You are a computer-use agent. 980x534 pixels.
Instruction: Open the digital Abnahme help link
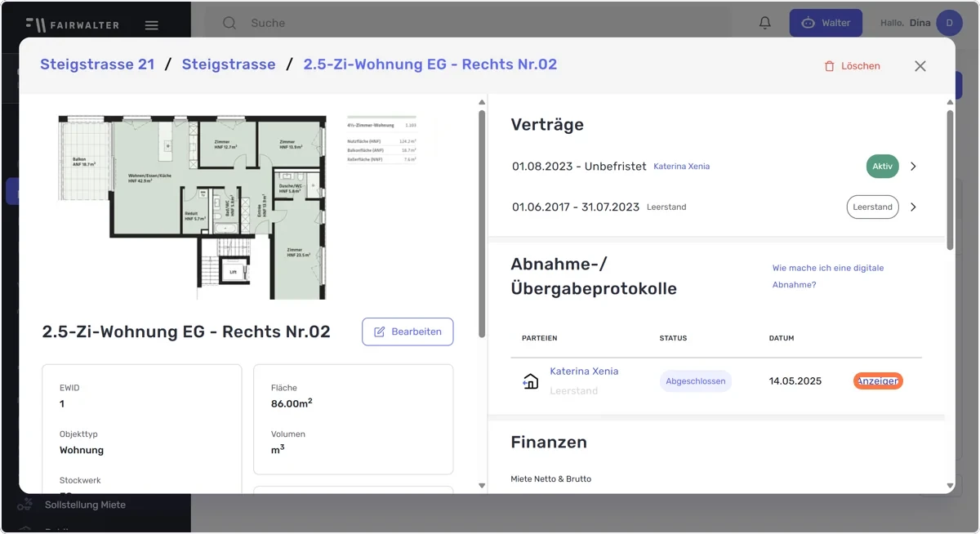click(828, 276)
